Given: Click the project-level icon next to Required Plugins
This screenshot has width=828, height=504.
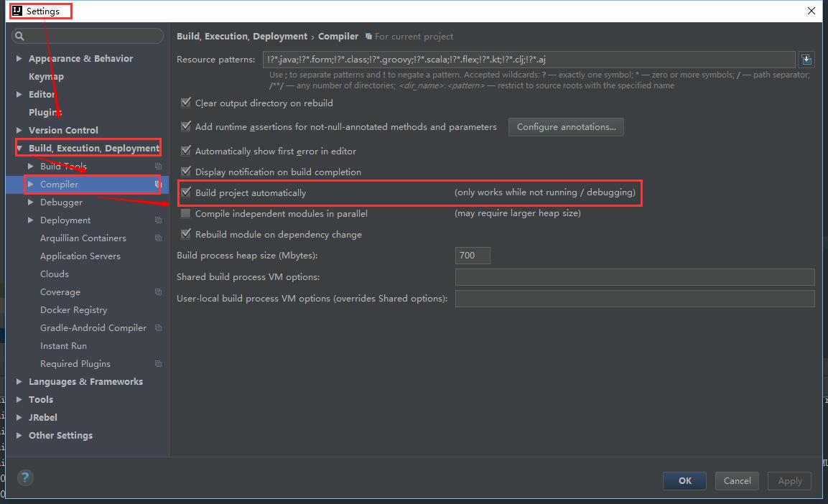Looking at the screenshot, I should tap(158, 363).
